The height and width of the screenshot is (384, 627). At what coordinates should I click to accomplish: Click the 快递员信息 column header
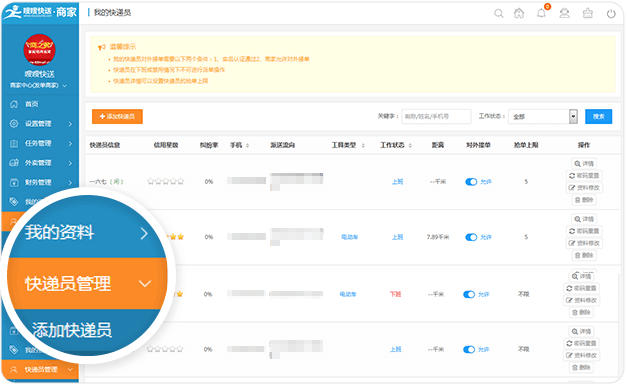coord(105,145)
